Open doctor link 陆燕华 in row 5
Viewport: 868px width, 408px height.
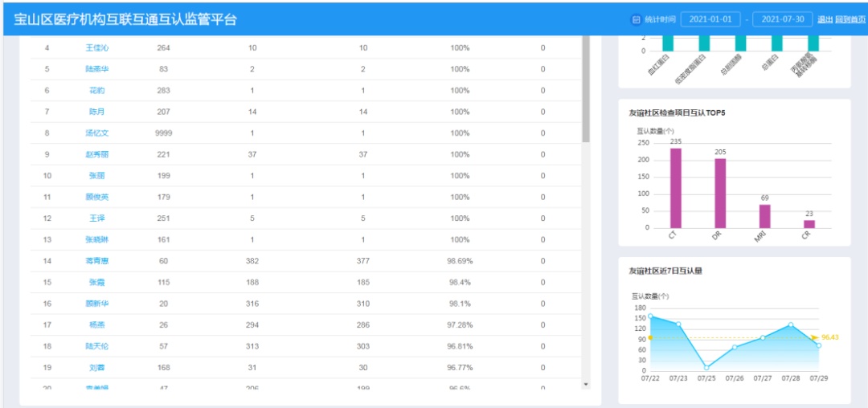tap(97, 69)
